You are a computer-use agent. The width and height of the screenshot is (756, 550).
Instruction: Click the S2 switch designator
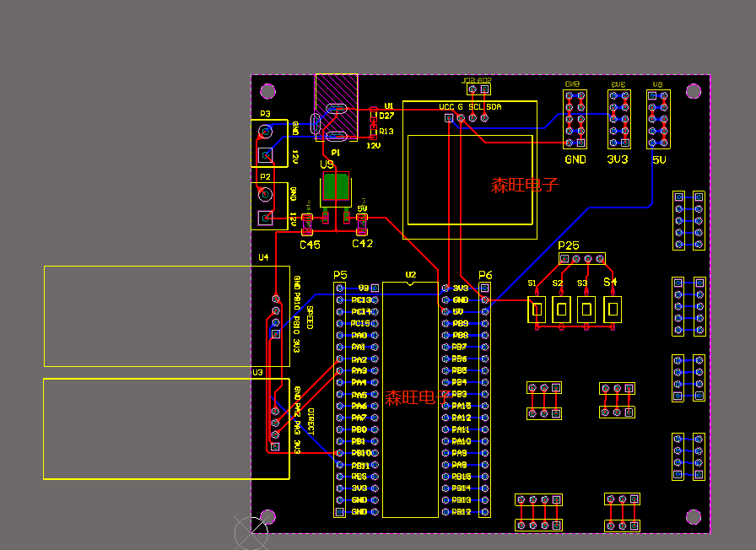[x=558, y=283]
